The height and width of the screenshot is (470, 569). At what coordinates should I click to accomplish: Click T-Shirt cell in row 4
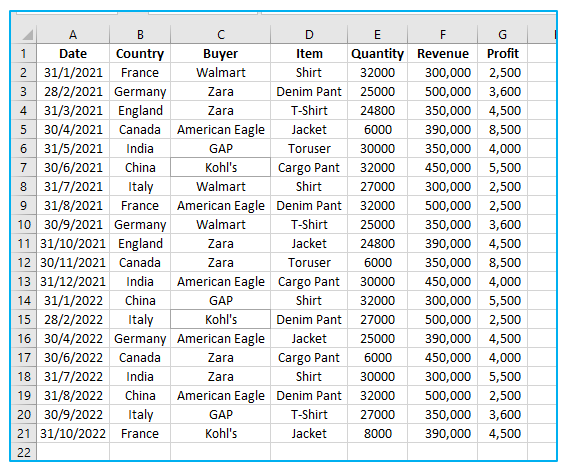click(x=309, y=110)
